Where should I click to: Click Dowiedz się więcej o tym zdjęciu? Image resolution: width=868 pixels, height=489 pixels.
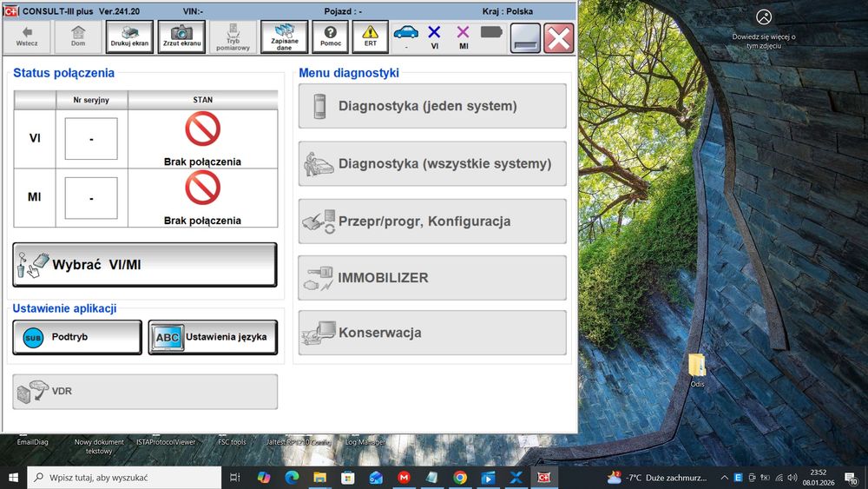pyautogui.click(x=763, y=30)
